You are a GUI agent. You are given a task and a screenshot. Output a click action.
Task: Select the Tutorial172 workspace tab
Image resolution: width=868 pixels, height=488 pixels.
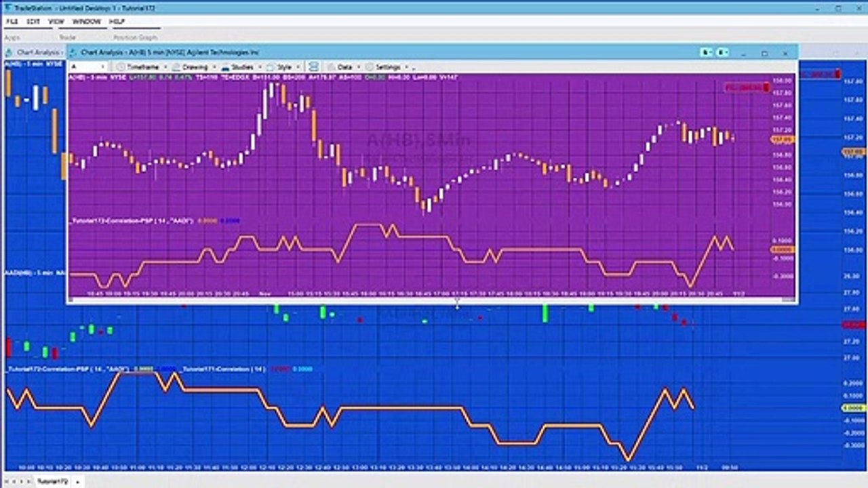tap(52, 481)
